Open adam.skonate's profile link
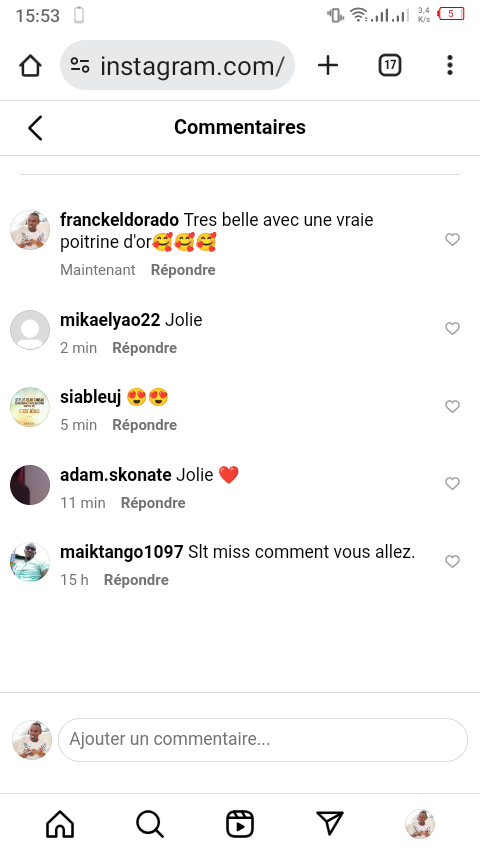The image size is (480, 854). 116,475
